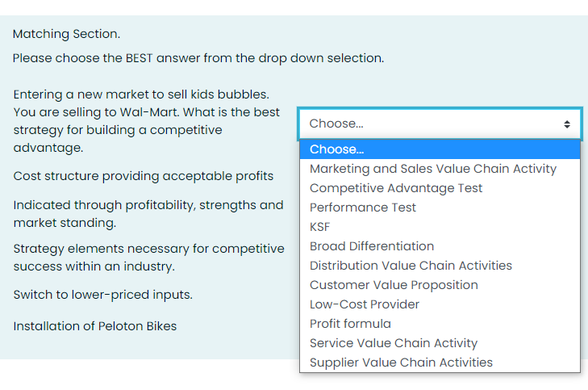Click the "Switch to lower-priced inputs" prompt
This screenshot has width=588, height=390.
point(103,295)
